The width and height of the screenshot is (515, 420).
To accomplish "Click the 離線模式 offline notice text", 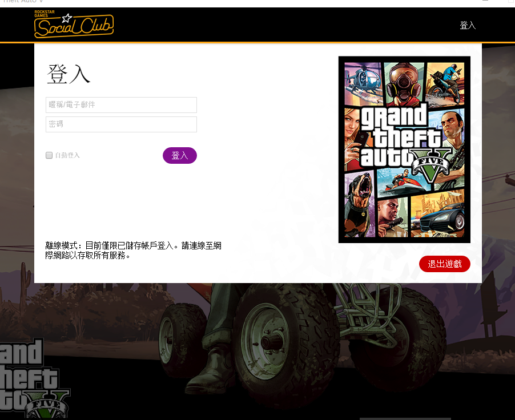I will tap(133, 250).
